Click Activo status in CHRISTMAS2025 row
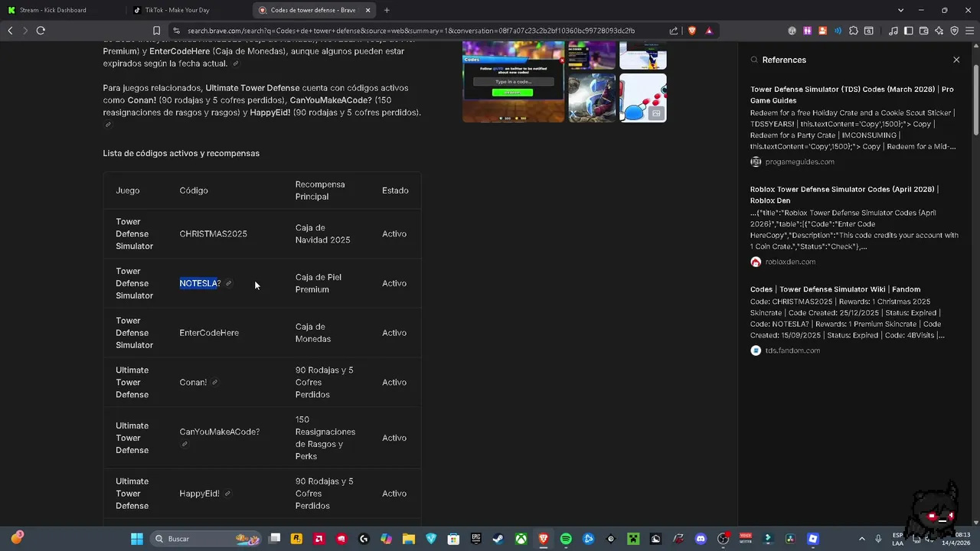This screenshot has height=551, width=980. (394, 234)
